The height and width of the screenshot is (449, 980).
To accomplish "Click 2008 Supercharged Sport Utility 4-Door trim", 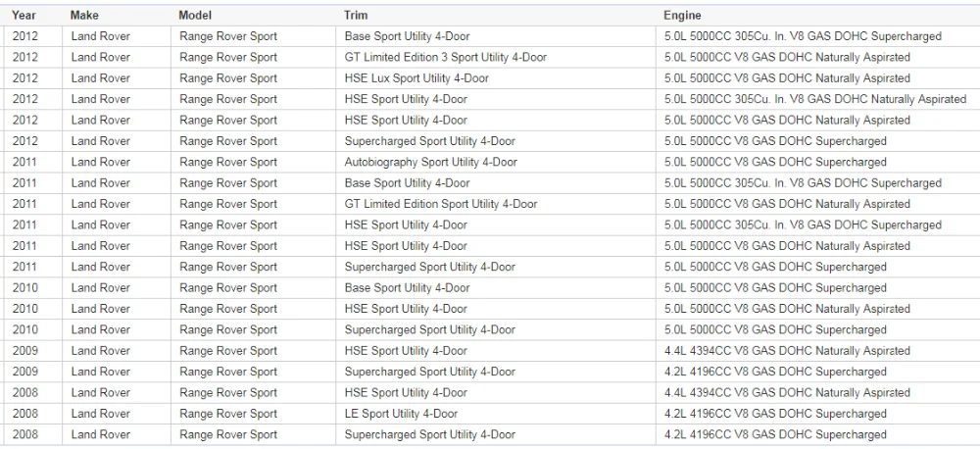I will 430,434.
